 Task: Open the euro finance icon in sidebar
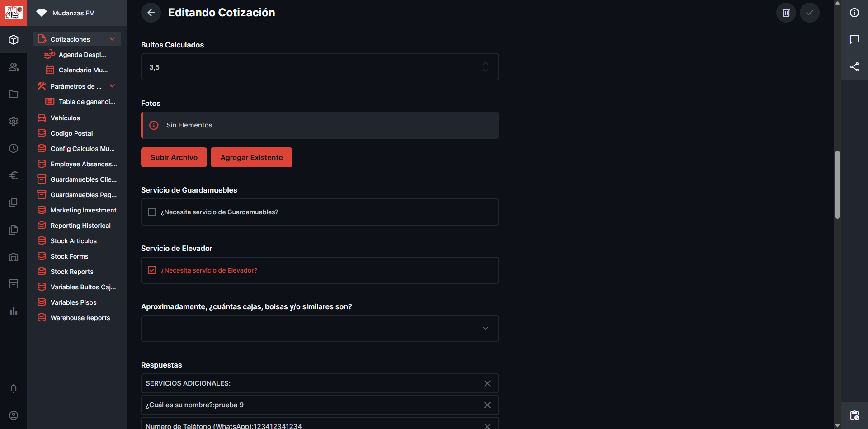(14, 175)
